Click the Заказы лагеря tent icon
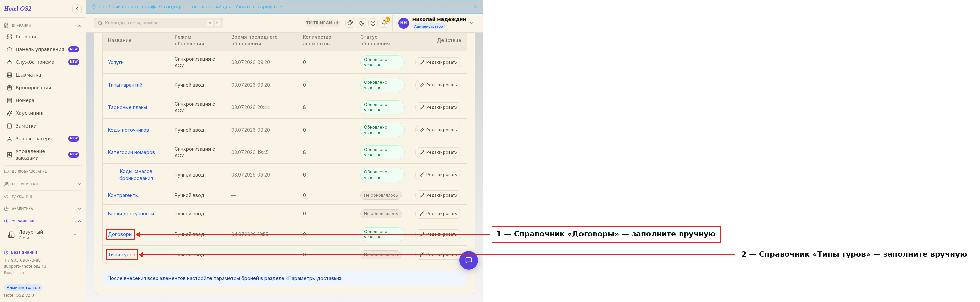Screen dimensions: 980x302 click(9, 139)
